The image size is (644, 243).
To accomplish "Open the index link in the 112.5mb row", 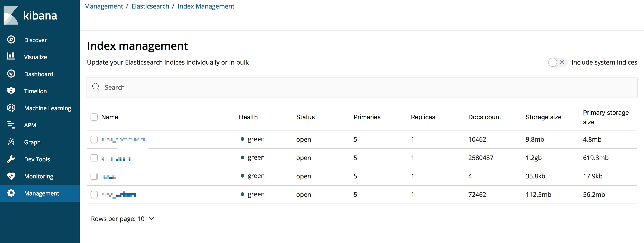I will click(119, 195).
